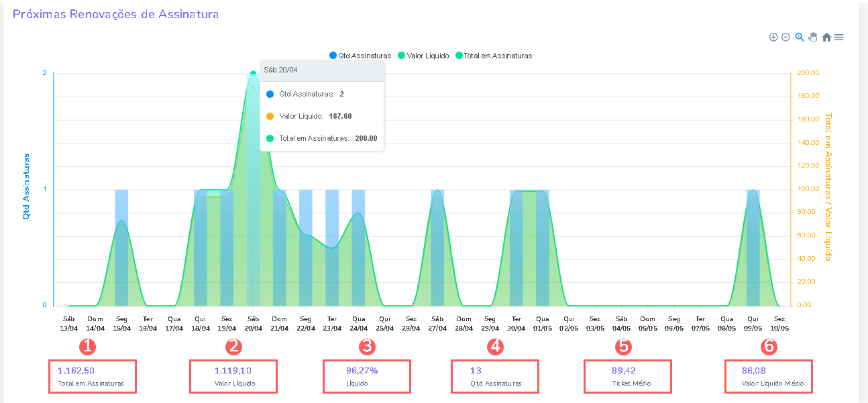This screenshot has height=403, width=868.
Task: Click the zoom in plus icon
Action: click(x=773, y=38)
